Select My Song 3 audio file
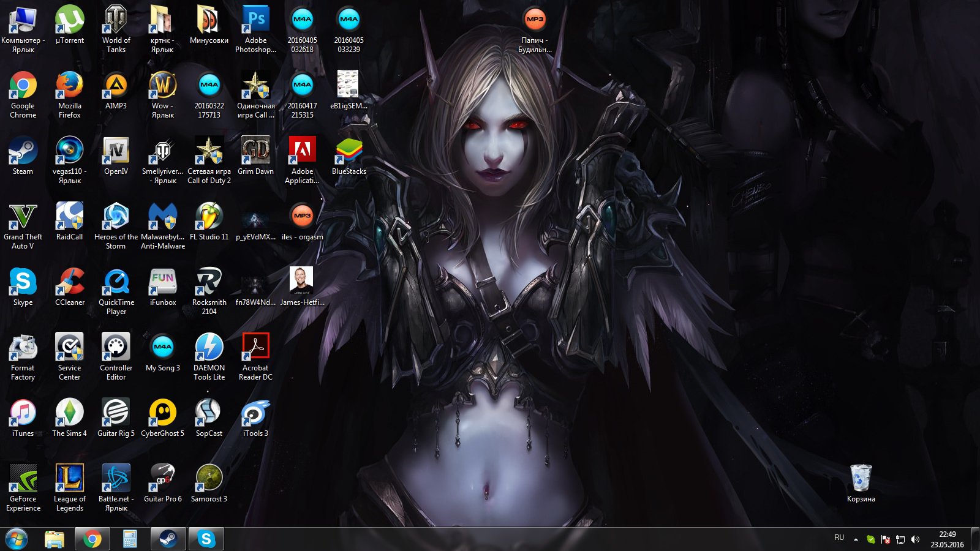Viewport: 980px width, 551px height. point(162,347)
